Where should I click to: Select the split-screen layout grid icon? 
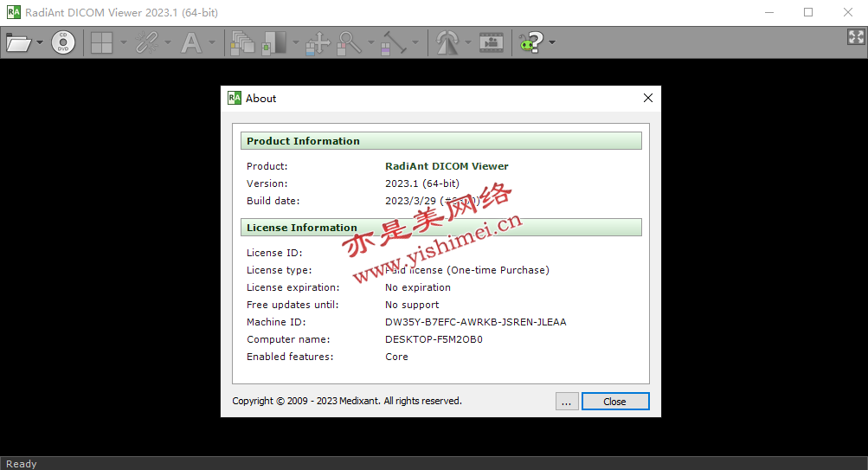pos(101,42)
